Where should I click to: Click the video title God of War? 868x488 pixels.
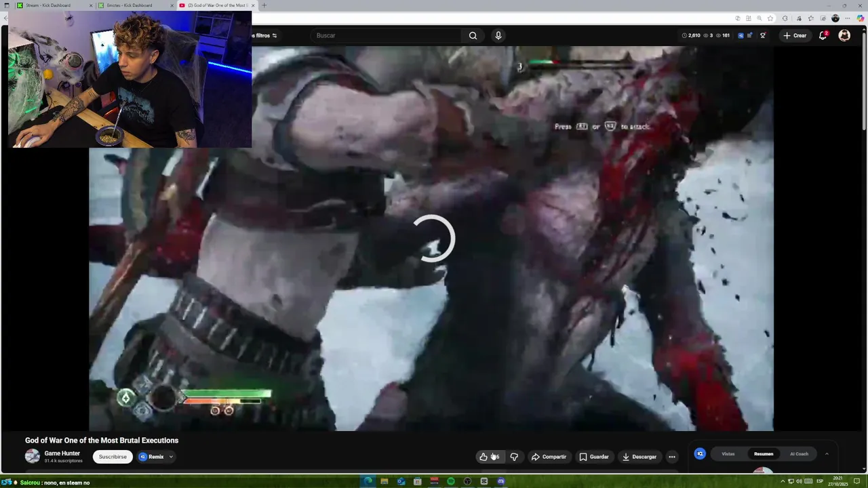click(x=102, y=441)
